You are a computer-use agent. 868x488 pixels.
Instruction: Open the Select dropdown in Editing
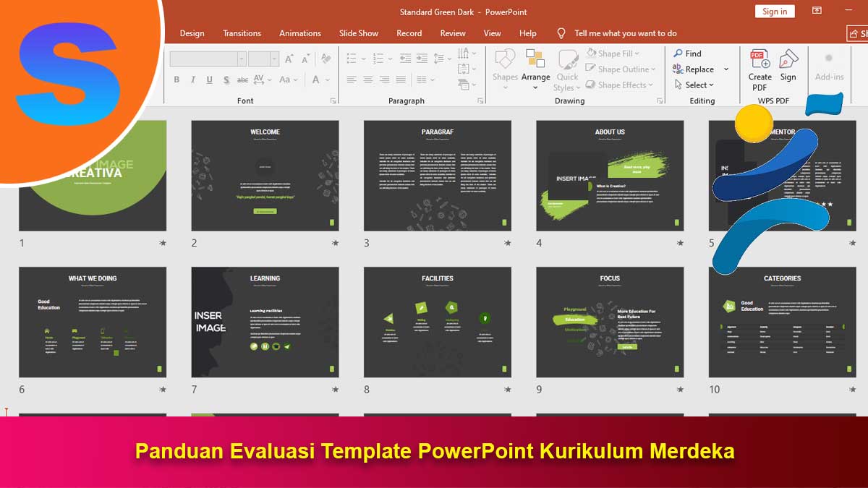[693, 85]
